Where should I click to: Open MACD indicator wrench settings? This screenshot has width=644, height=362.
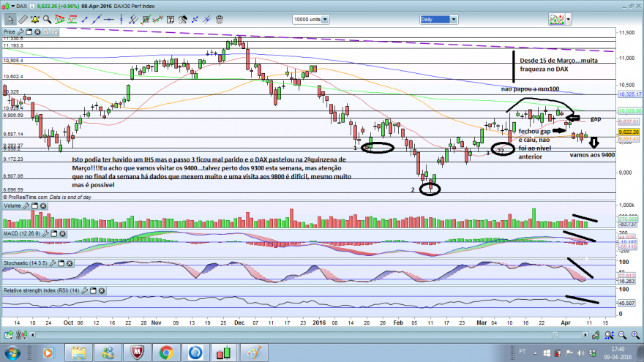(45, 233)
